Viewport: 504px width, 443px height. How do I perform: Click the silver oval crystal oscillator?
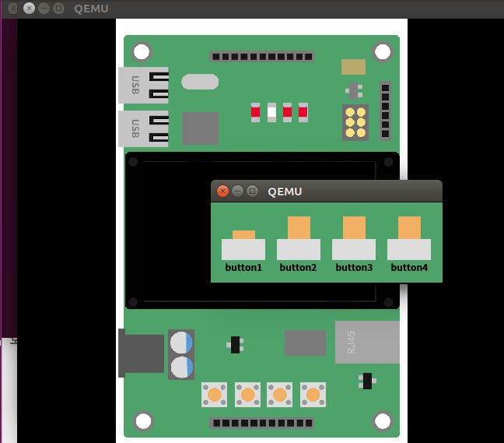tap(200, 82)
